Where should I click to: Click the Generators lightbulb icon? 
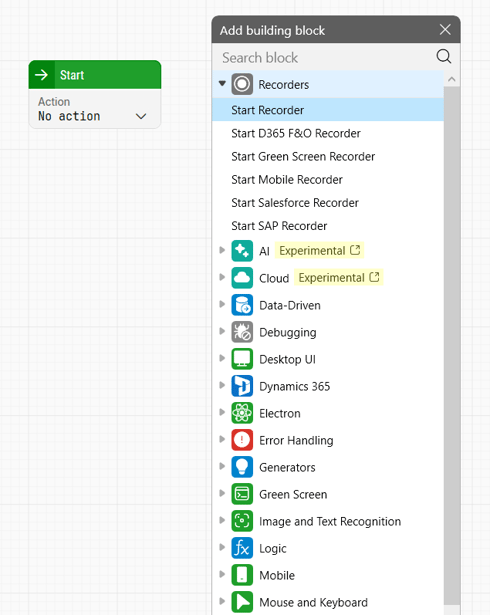(x=242, y=467)
